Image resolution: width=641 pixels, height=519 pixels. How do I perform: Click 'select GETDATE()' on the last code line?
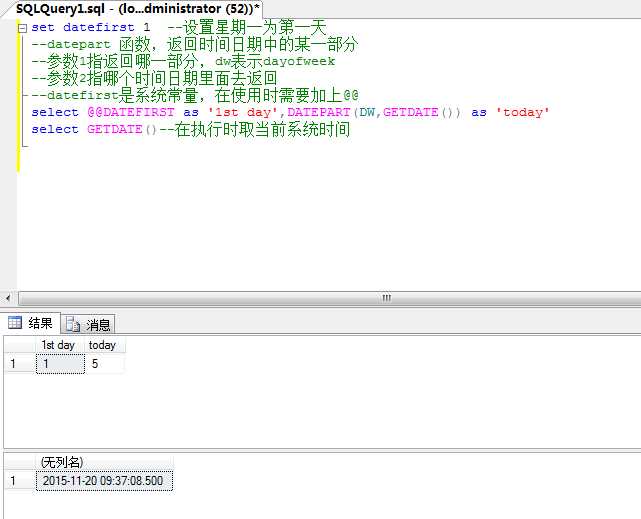click(x=94, y=129)
